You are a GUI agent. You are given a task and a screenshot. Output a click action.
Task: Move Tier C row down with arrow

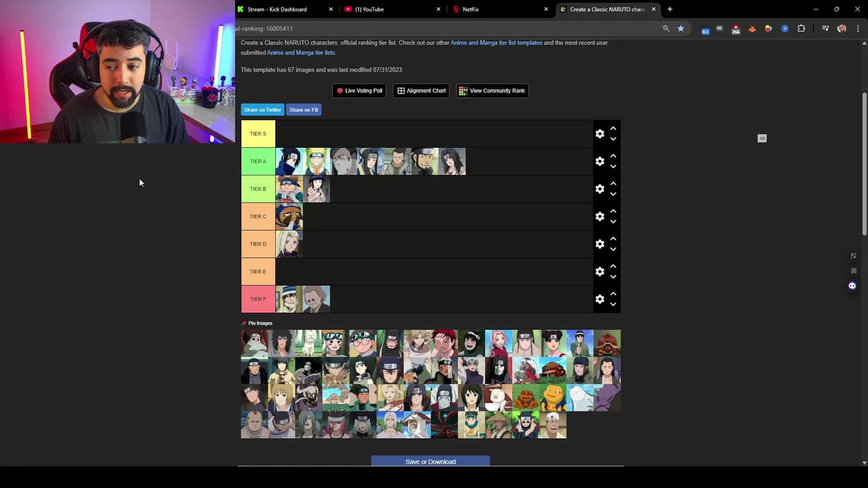click(x=613, y=222)
